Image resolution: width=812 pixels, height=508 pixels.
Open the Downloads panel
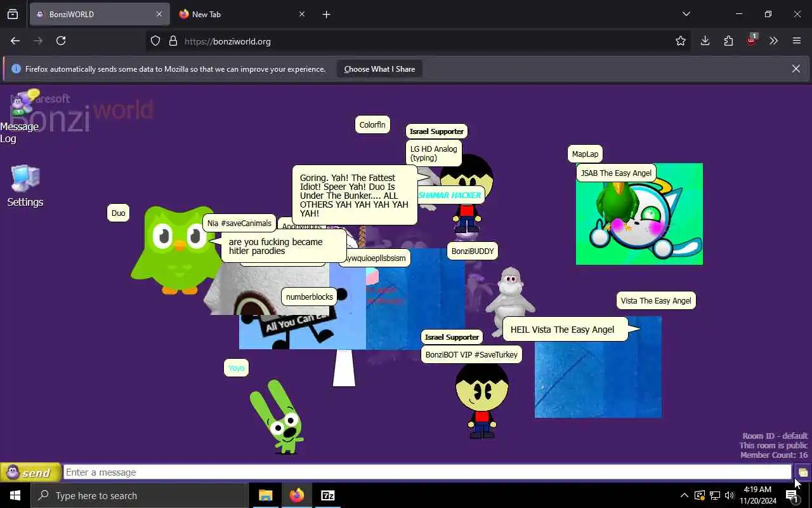click(705, 41)
